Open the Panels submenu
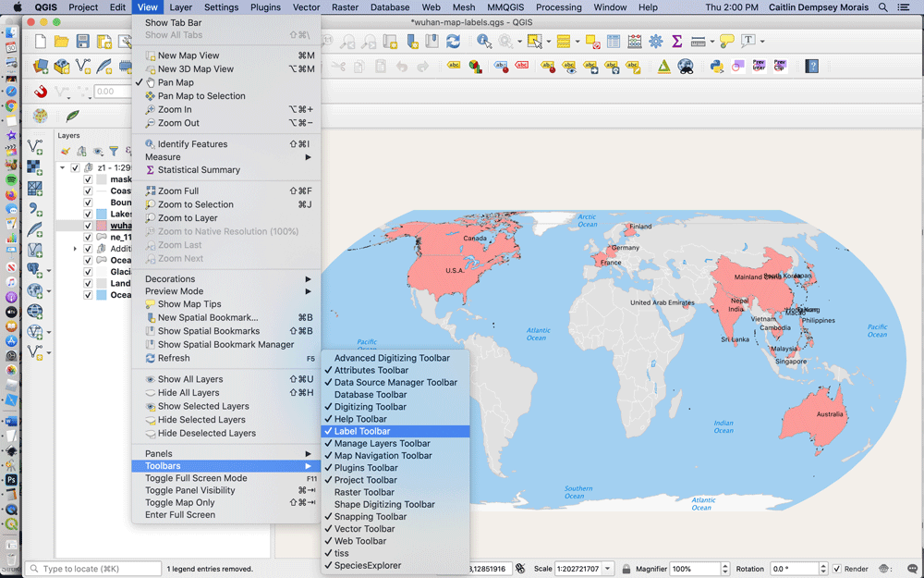The height and width of the screenshot is (578, 924). [x=226, y=453]
